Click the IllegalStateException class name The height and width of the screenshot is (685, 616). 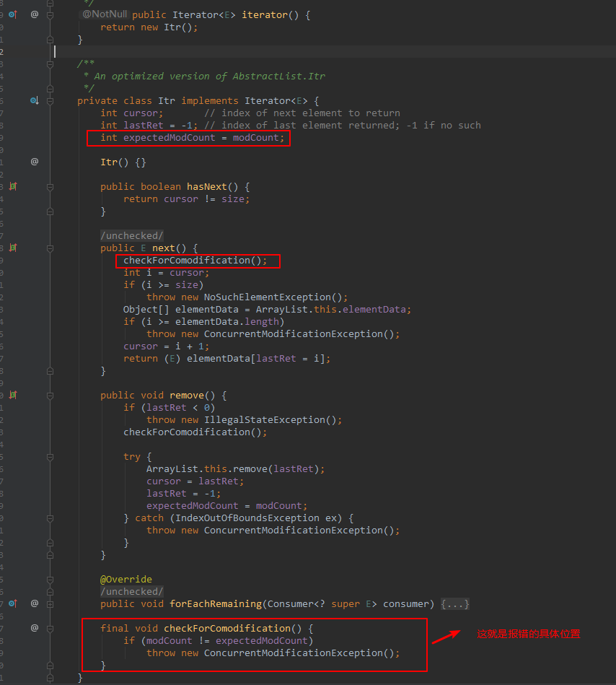[265, 420]
